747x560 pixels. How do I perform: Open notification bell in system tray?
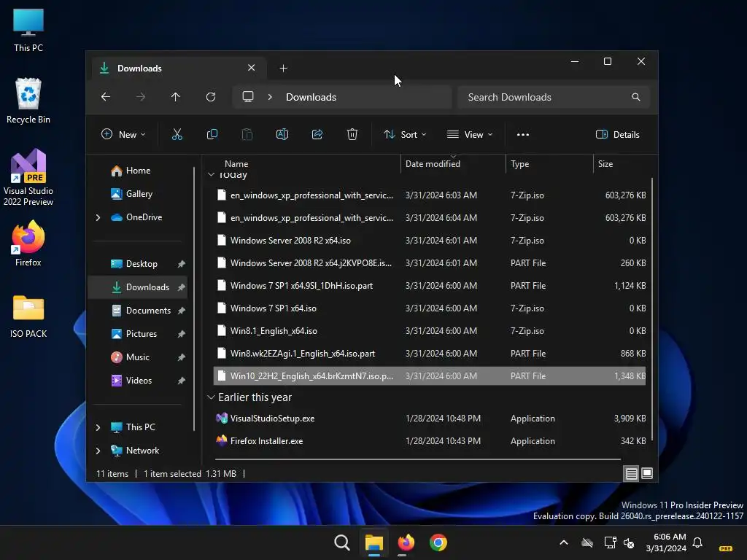pos(697,542)
